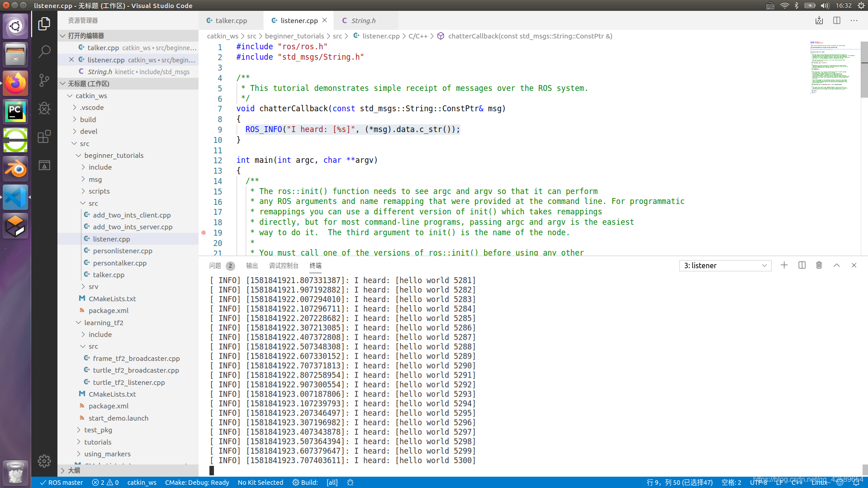Split the terminal pane
Image resolution: width=868 pixels, height=488 pixels.
[x=802, y=265]
